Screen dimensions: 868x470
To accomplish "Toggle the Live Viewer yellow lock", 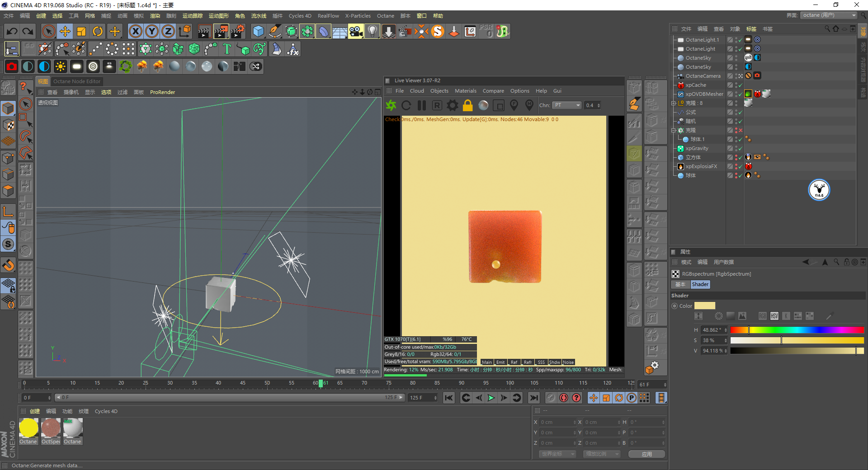I will (468, 105).
